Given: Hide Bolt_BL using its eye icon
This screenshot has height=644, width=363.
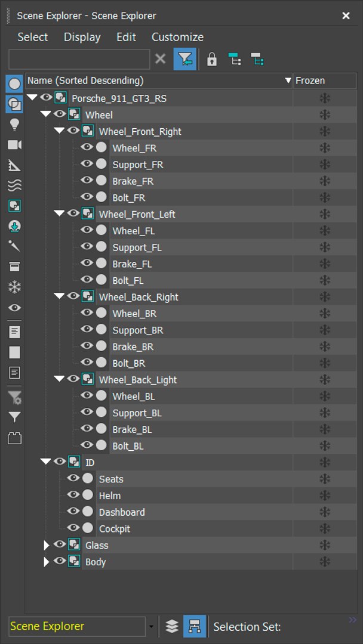Looking at the screenshot, I should pos(87,445).
